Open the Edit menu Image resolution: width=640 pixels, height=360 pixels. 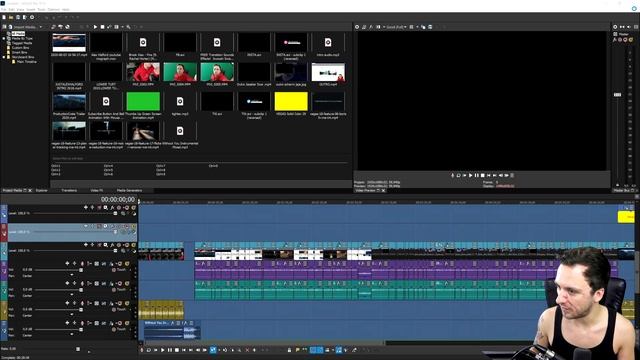click(12, 9)
